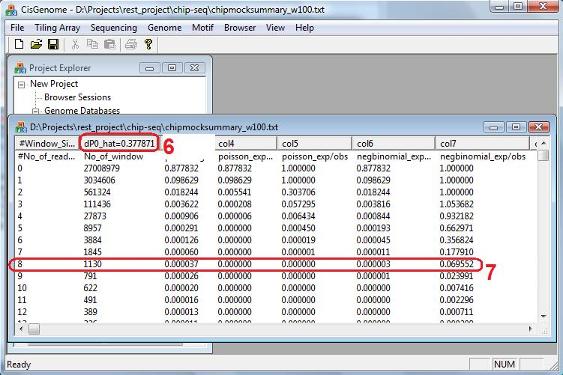Open the Sequencing menu
Image resolution: width=563 pixels, height=375 pixels.
click(x=113, y=28)
